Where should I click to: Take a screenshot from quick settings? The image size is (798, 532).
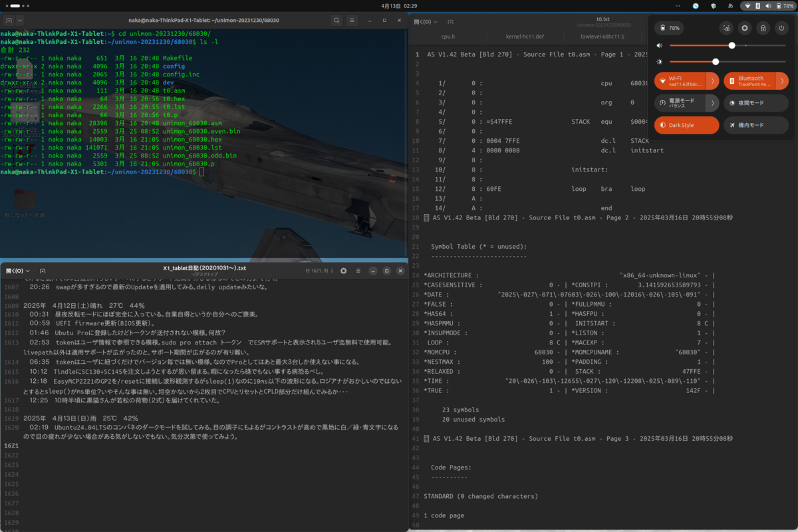[726, 28]
